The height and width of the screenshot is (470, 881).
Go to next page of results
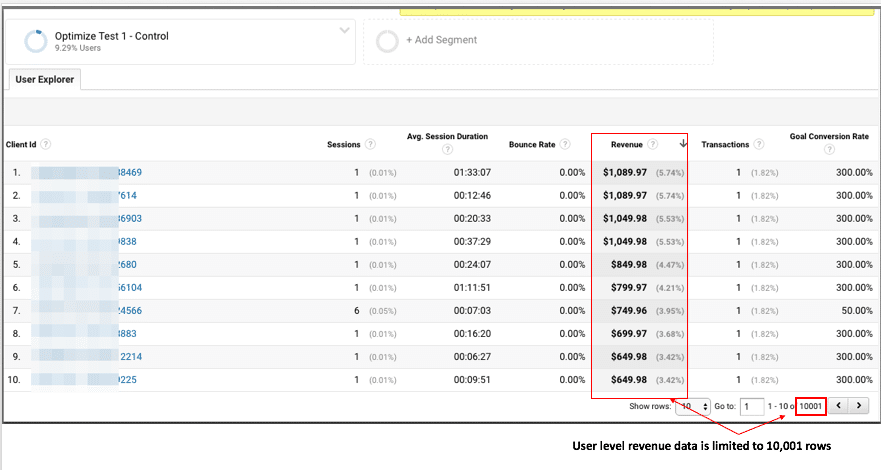(858, 406)
